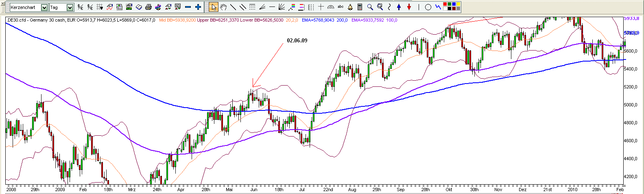Screen dimensions: 644x194
Task: Open the chart template window icon
Action: pyautogui.click(x=119, y=7)
